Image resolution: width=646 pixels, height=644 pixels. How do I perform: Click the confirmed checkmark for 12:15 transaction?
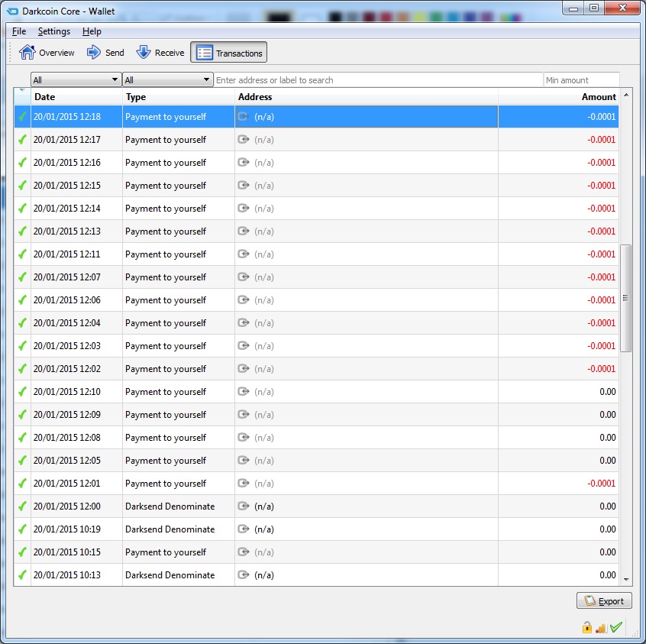click(x=23, y=186)
